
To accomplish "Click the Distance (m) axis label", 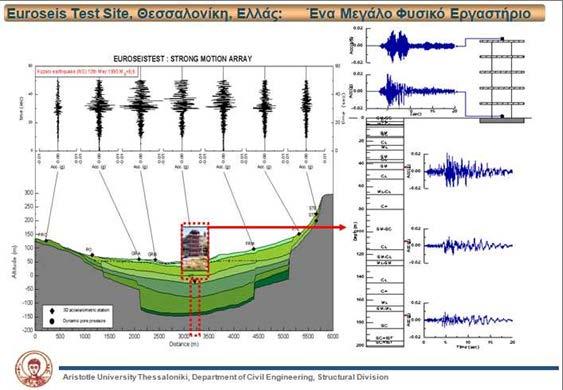I will (x=184, y=344).
